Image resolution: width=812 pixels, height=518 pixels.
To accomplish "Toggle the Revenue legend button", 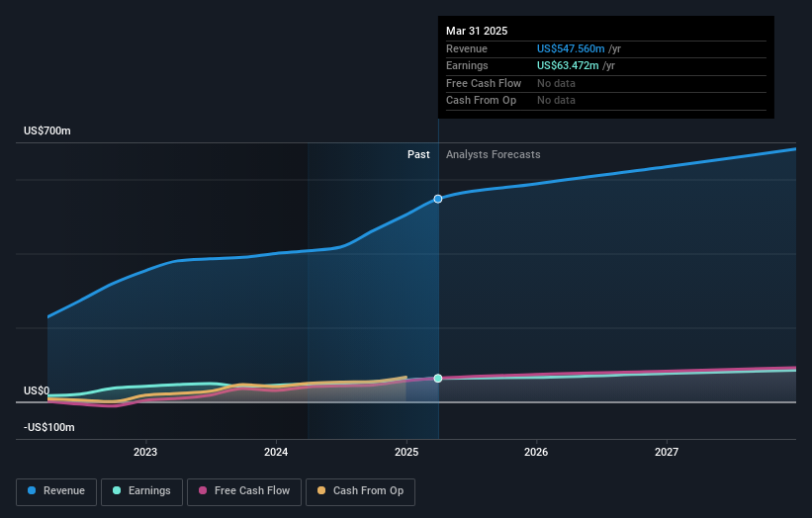I will 56,491.
